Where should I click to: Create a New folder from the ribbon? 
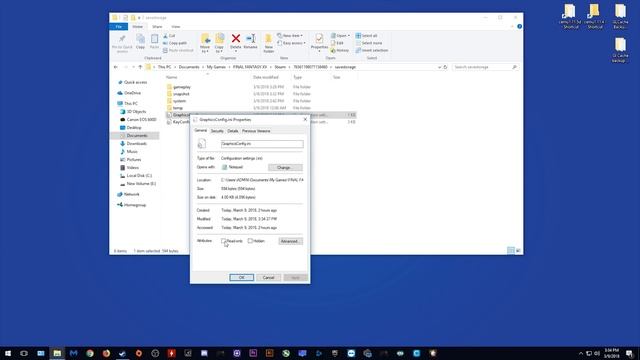tap(269, 43)
